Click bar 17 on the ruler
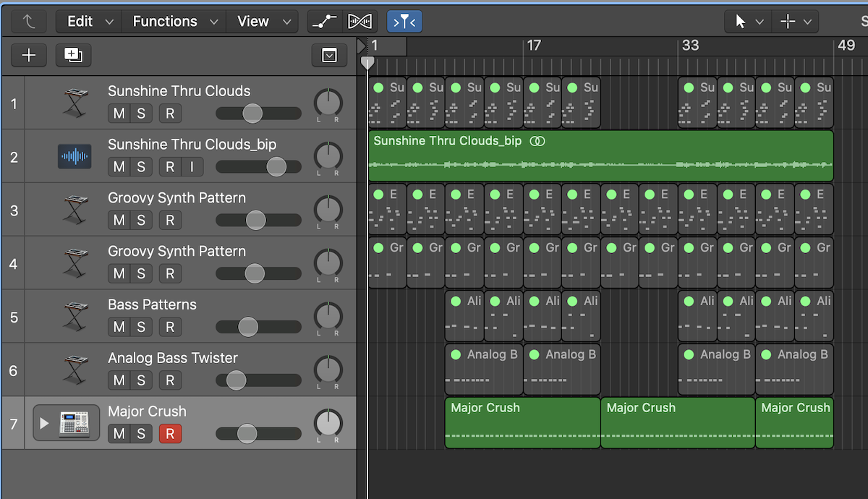The height and width of the screenshot is (499, 868). click(534, 46)
